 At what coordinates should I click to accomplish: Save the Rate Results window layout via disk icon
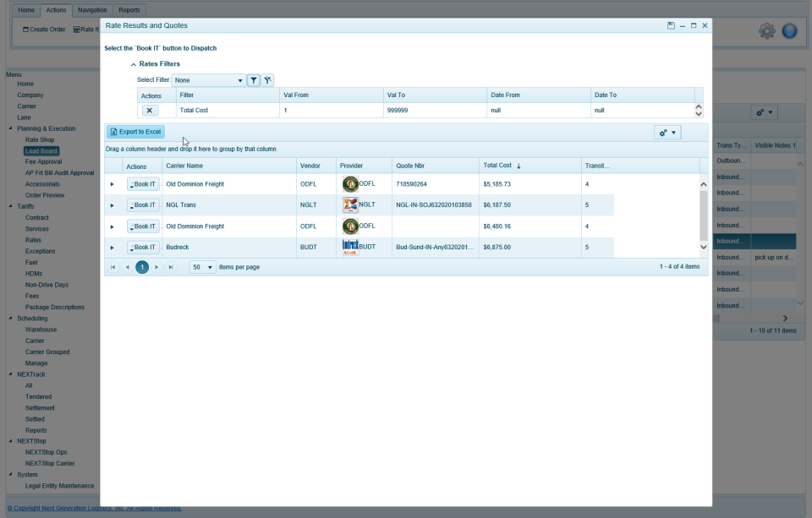669,25
